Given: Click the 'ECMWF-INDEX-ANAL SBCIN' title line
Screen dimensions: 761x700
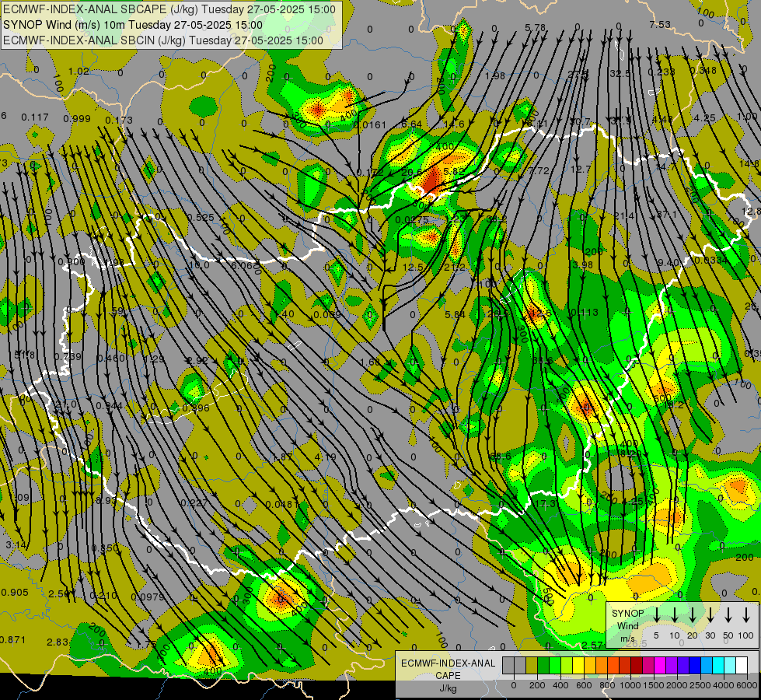Looking at the screenshot, I should click(x=163, y=40).
